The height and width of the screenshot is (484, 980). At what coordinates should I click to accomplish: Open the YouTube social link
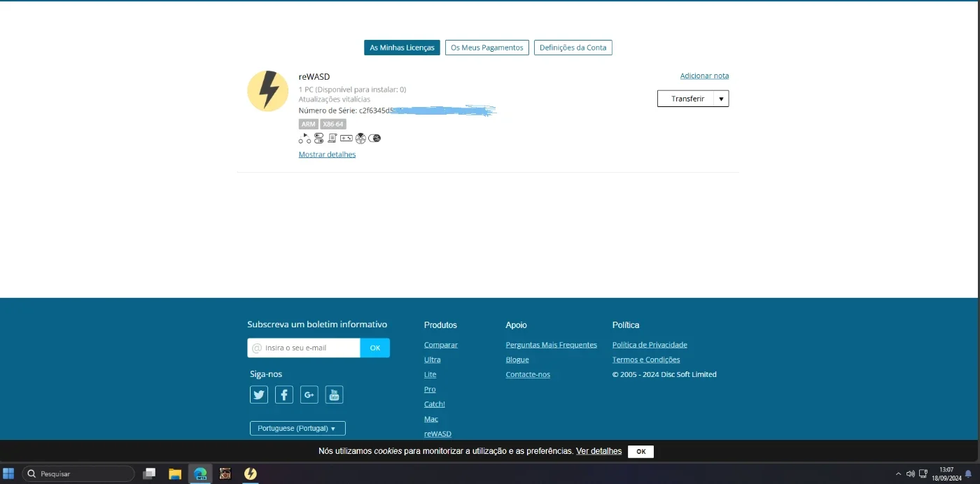334,394
